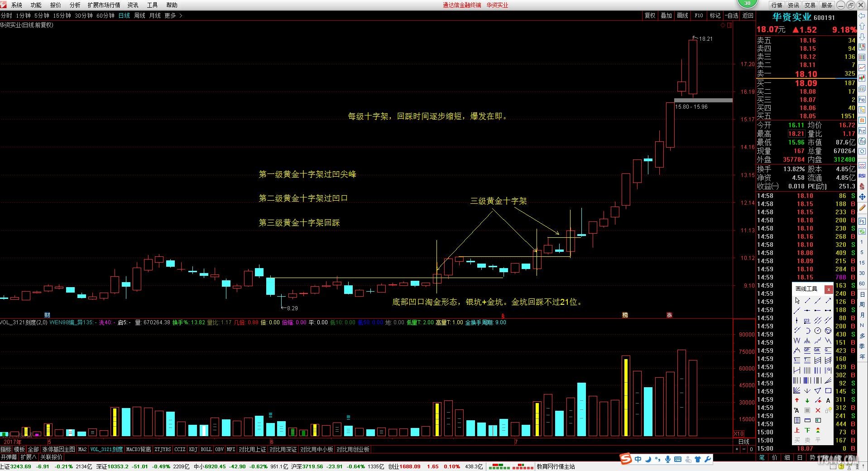This screenshot has width=868, height=471.
Task: Switch to 月线 monthly period
Action: pos(155,15)
